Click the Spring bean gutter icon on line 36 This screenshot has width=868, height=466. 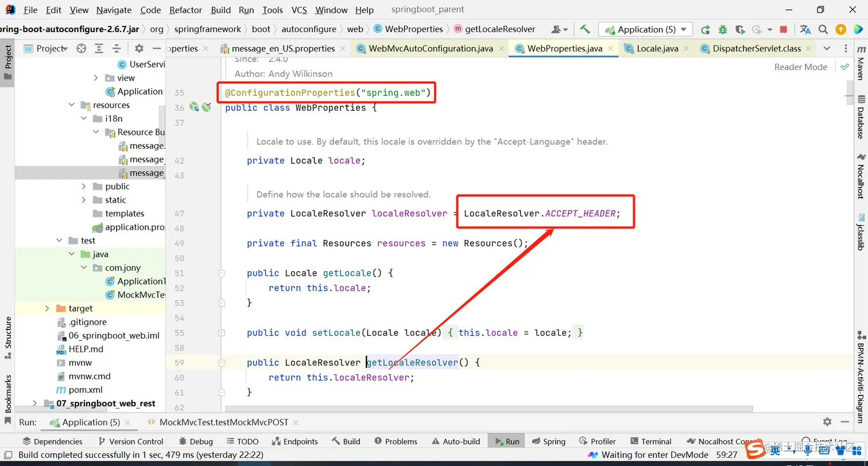pos(195,107)
